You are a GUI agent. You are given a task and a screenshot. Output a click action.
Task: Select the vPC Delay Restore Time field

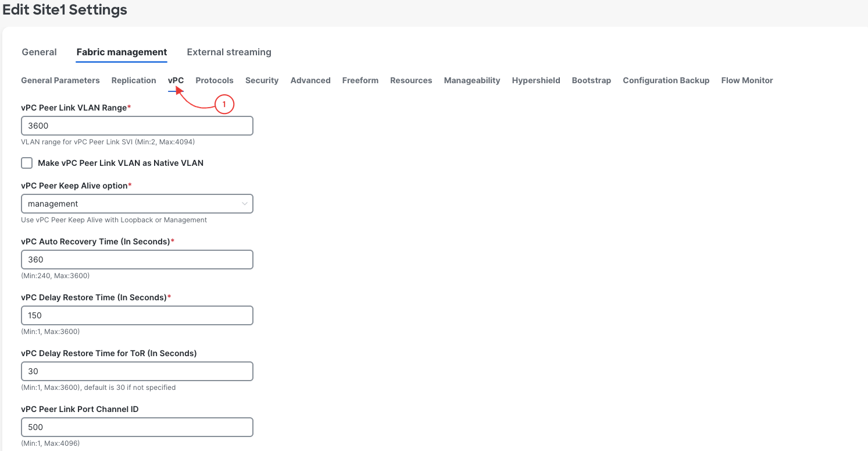[x=137, y=315]
